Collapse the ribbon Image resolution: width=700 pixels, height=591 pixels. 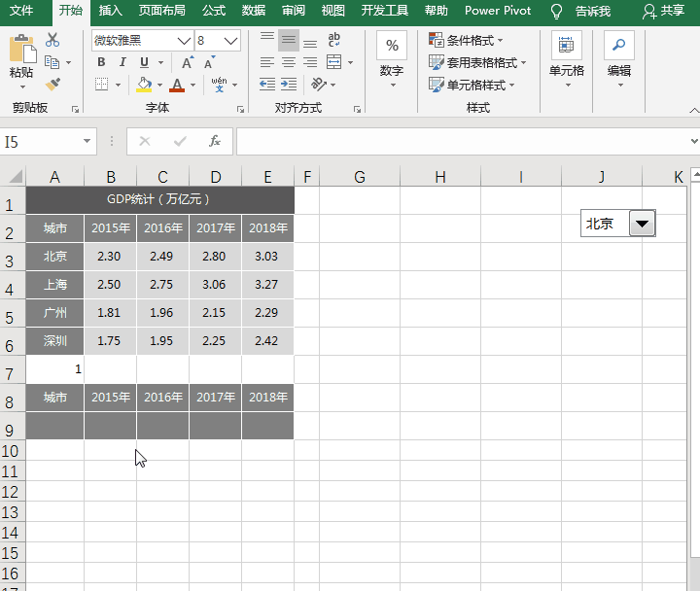click(694, 110)
